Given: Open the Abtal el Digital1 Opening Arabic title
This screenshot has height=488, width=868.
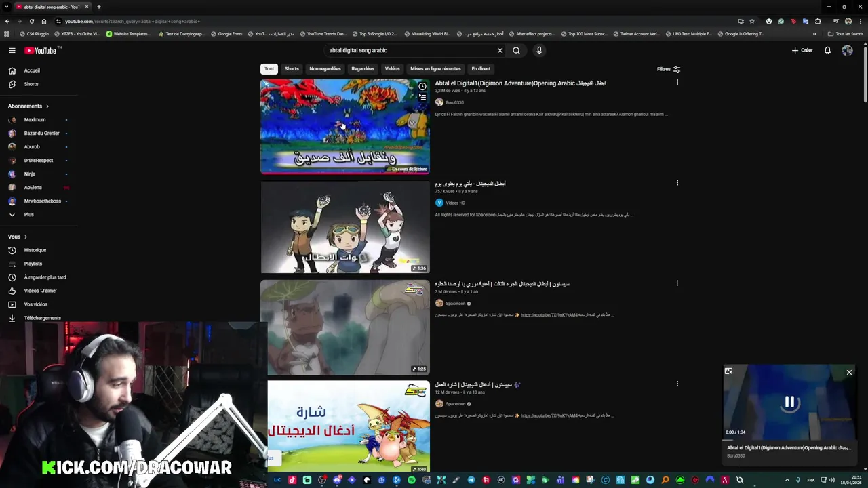Looking at the screenshot, I should 520,83.
